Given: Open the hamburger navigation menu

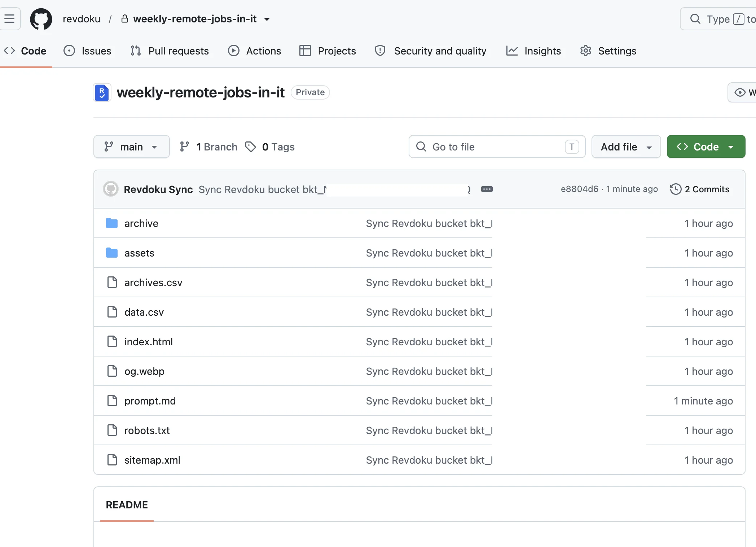Looking at the screenshot, I should [x=10, y=19].
